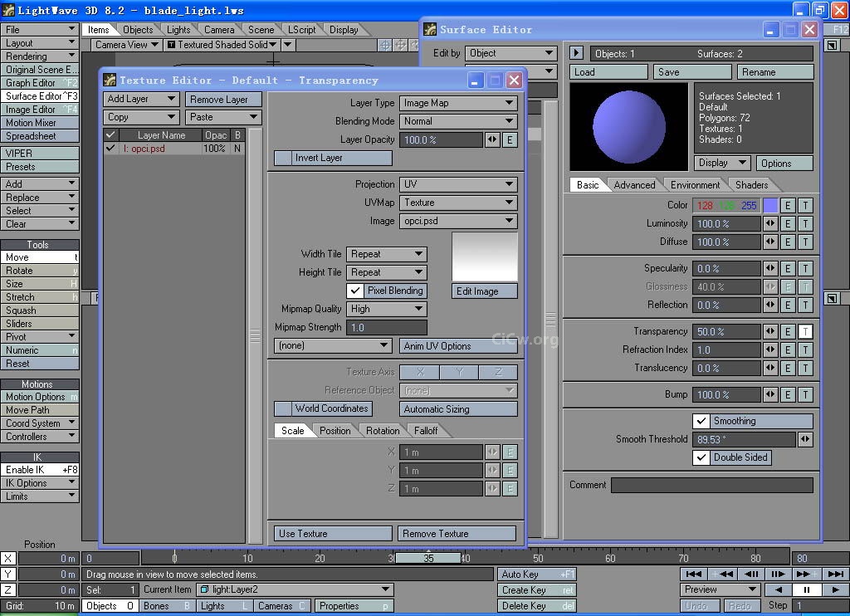
Task: Click Luminosity envelope E button
Action: click(788, 224)
